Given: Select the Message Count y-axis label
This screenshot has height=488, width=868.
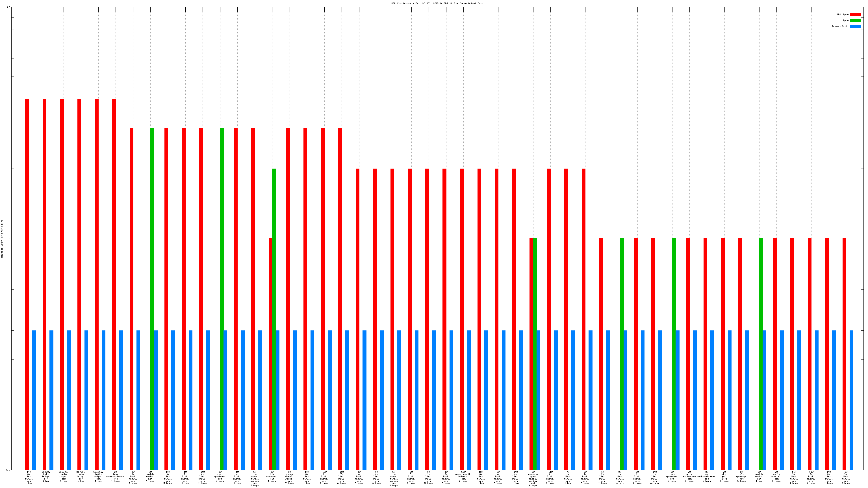Looking at the screenshot, I should [2, 239].
